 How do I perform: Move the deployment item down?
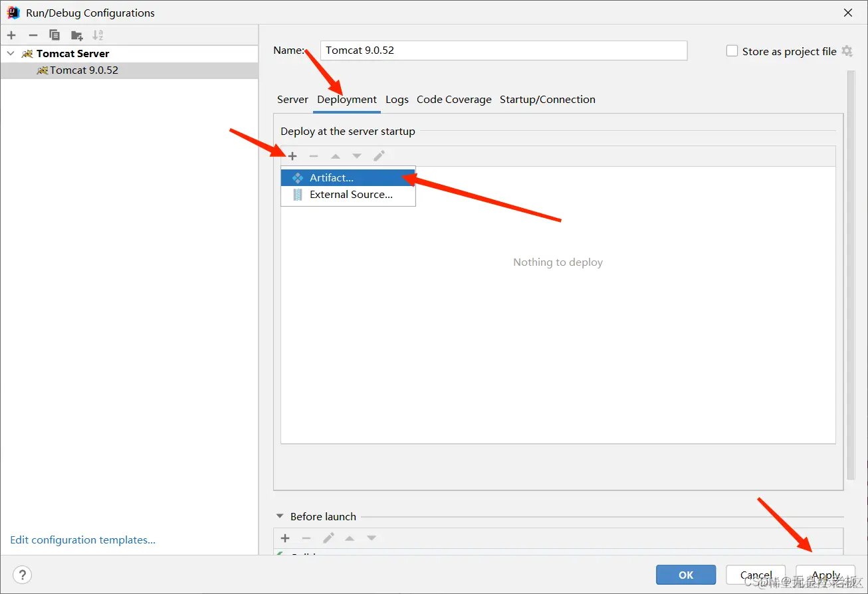357,156
